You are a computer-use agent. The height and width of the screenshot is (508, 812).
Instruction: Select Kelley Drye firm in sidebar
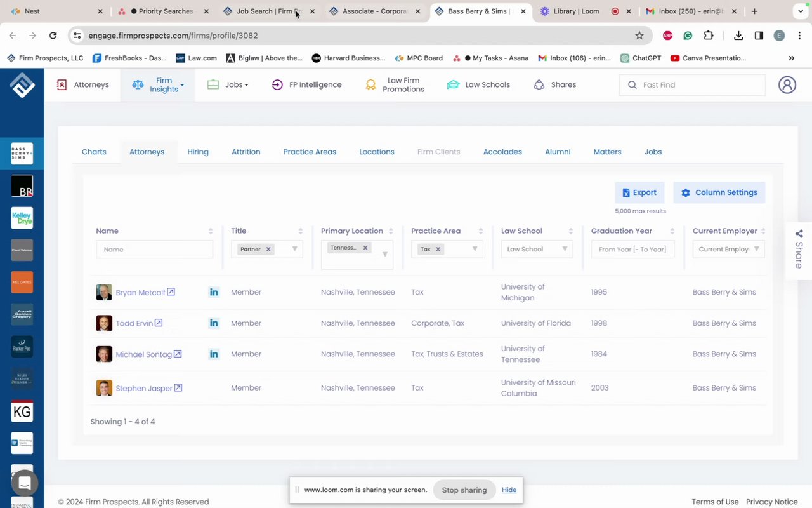tap(22, 218)
